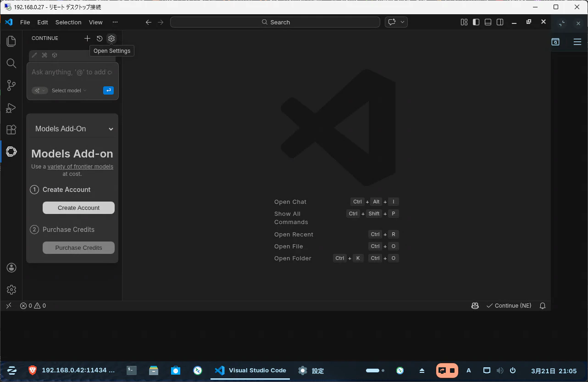
Task: Open the clock showing 3月21日 21:05
Action: (554, 371)
